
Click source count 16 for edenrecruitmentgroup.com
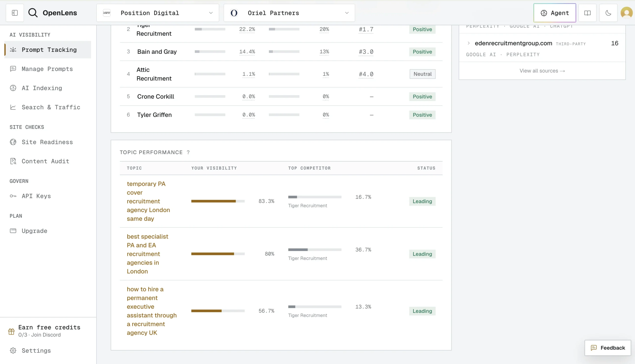pyautogui.click(x=615, y=43)
